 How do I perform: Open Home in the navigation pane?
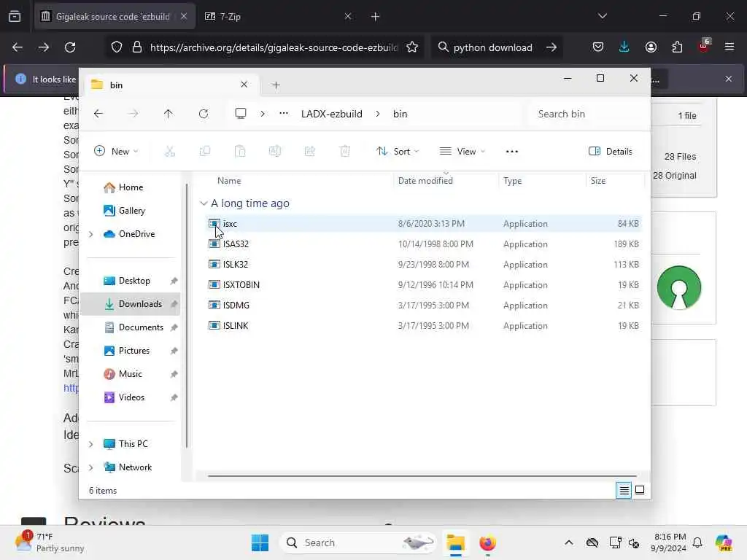coord(130,187)
